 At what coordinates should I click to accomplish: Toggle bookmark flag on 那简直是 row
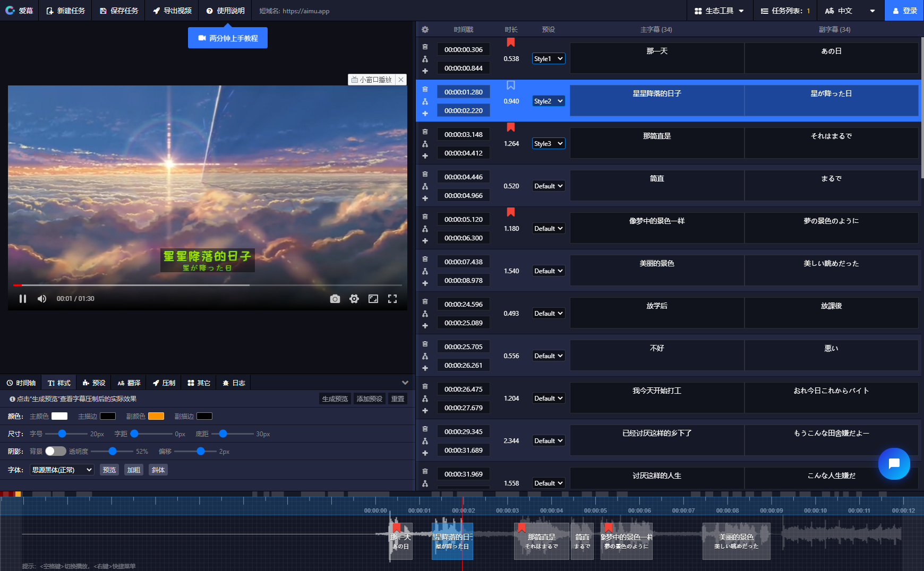(x=511, y=127)
